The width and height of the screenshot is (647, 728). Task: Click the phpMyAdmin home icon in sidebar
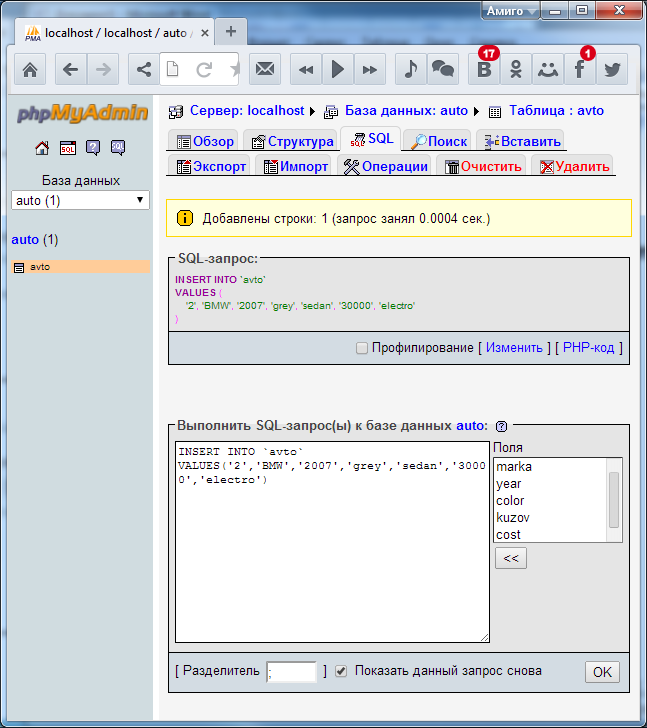pyautogui.click(x=42, y=148)
